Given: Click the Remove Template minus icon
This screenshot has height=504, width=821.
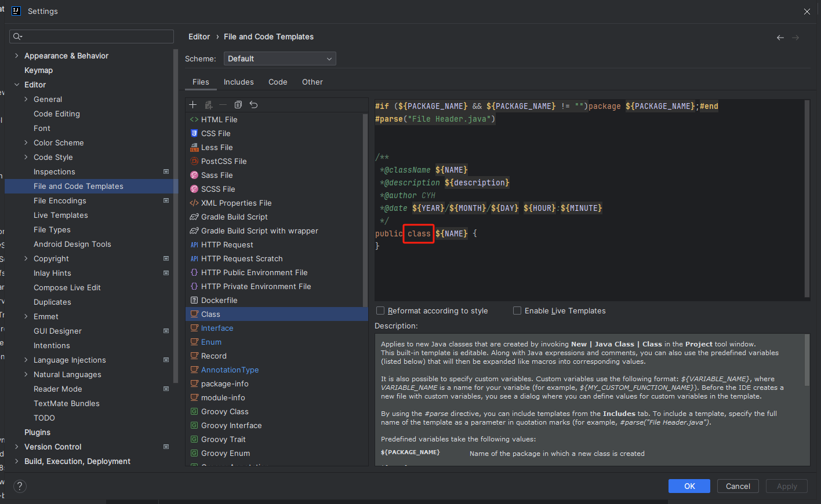Looking at the screenshot, I should [x=223, y=105].
